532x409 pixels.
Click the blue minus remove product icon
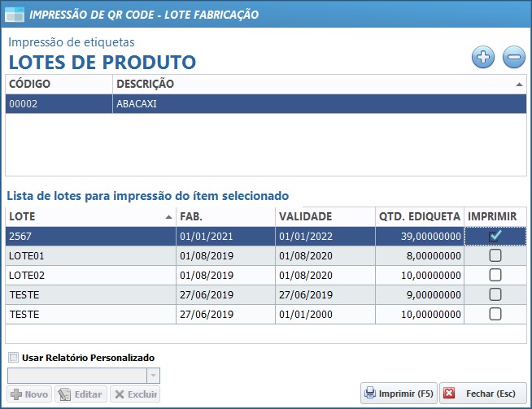point(514,57)
